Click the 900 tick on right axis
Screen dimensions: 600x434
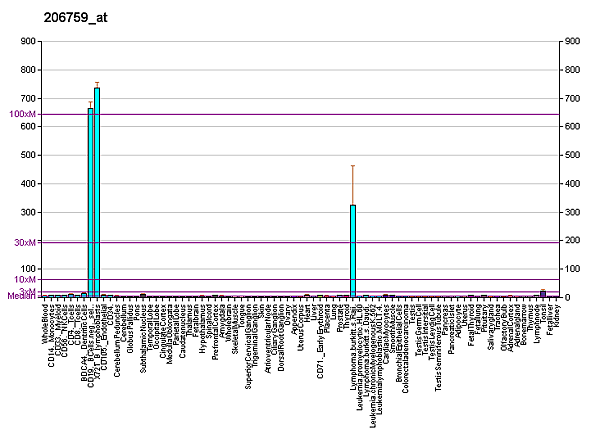573,42
